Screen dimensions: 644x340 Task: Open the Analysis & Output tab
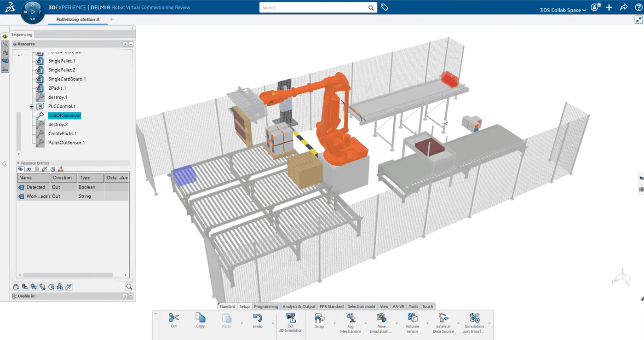[x=299, y=306]
